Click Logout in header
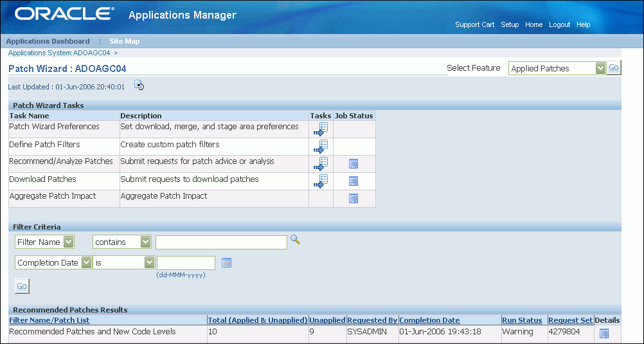The height and width of the screenshot is (344, 644). tap(559, 24)
